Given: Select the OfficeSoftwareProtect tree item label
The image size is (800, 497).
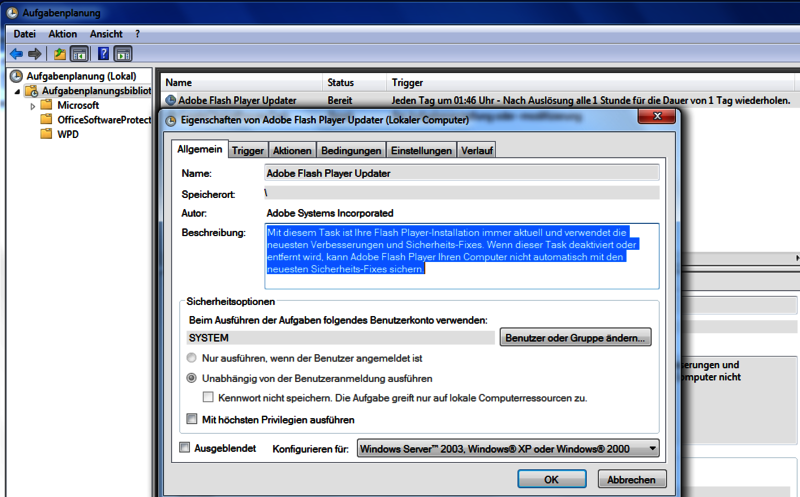Looking at the screenshot, I should pos(104,119).
